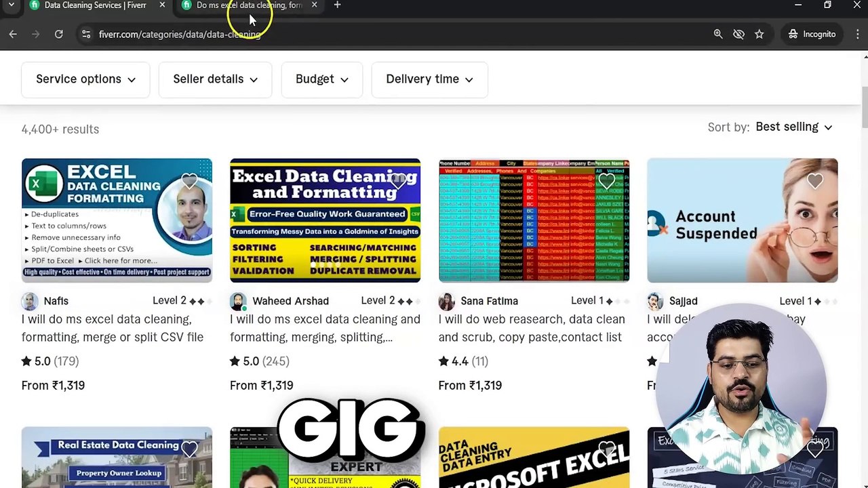Close the 'Do ms excel data cleaning' tab

314,5
